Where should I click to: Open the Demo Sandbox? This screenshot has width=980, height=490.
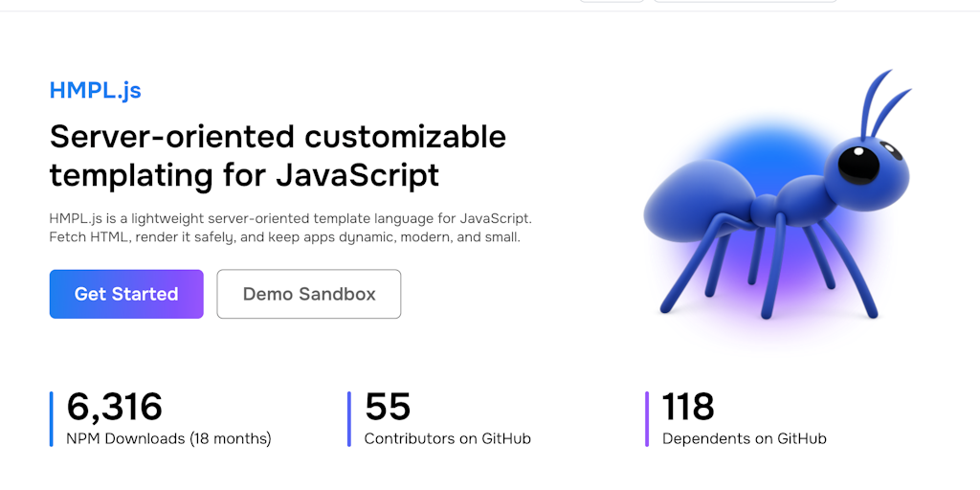point(309,294)
